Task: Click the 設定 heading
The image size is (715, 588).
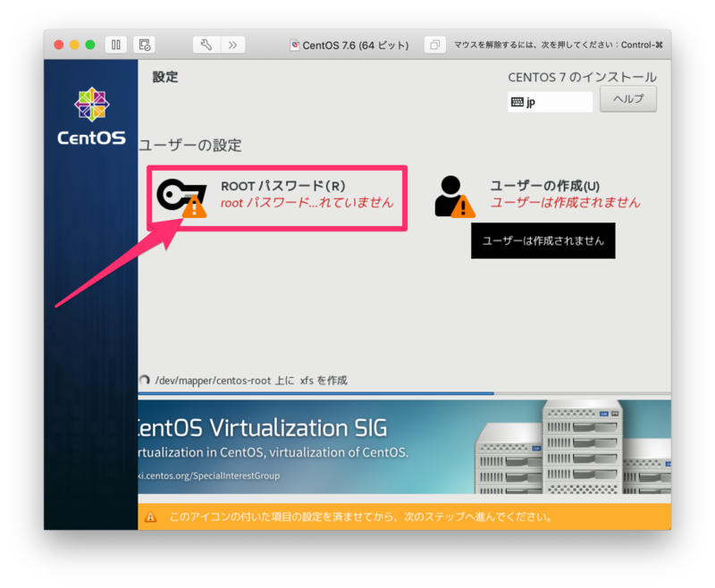Action: [x=165, y=77]
